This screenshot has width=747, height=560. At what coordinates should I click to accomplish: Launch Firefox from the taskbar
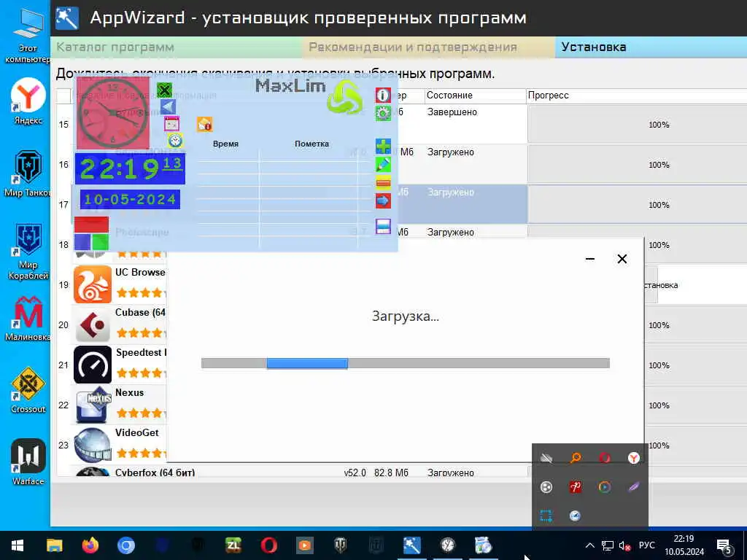tap(90, 545)
